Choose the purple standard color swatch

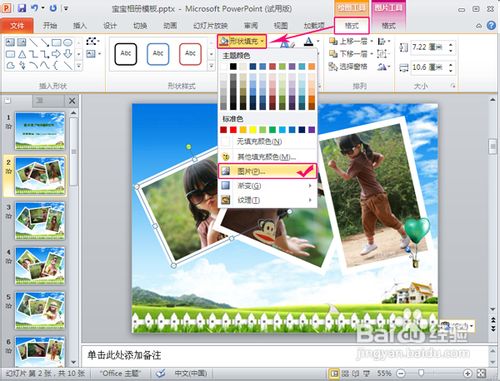(312, 130)
